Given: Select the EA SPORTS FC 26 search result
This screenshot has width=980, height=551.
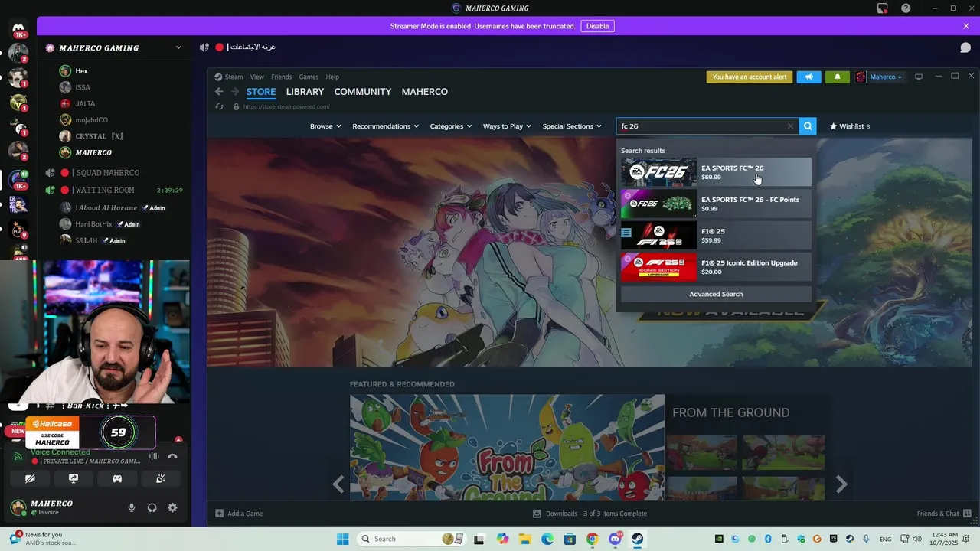Looking at the screenshot, I should coord(716,172).
